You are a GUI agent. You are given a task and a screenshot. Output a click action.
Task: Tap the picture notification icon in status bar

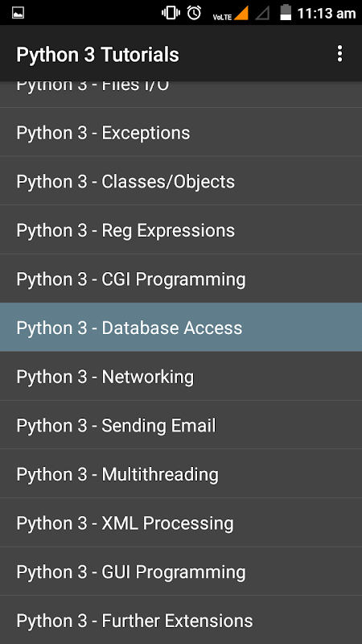tap(18, 13)
